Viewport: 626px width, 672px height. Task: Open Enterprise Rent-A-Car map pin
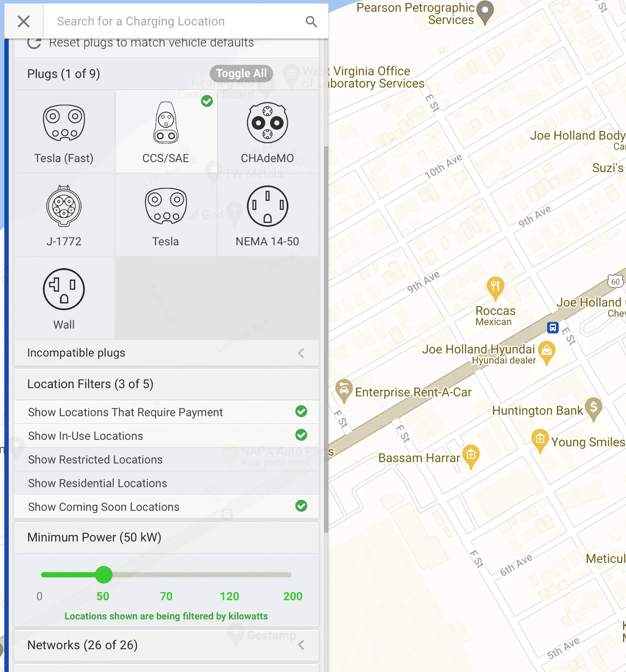pyautogui.click(x=344, y=390)
